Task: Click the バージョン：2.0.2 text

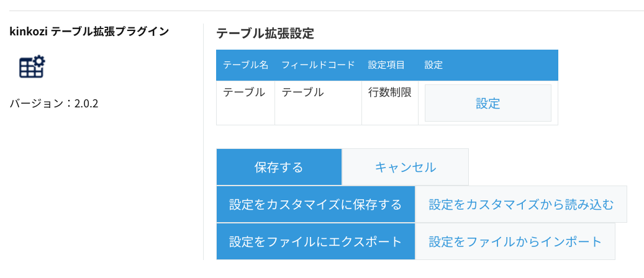Action: (x=54, y=104)
